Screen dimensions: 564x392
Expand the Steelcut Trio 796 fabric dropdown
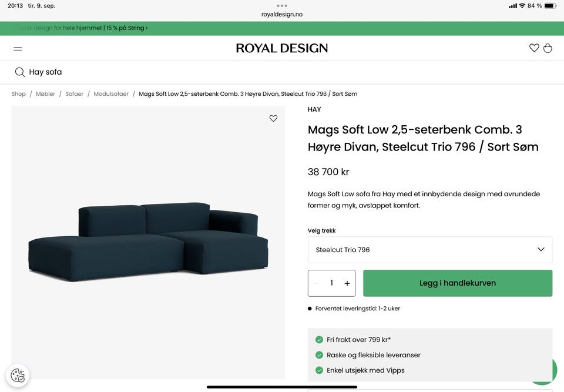(x=429, y=250)
